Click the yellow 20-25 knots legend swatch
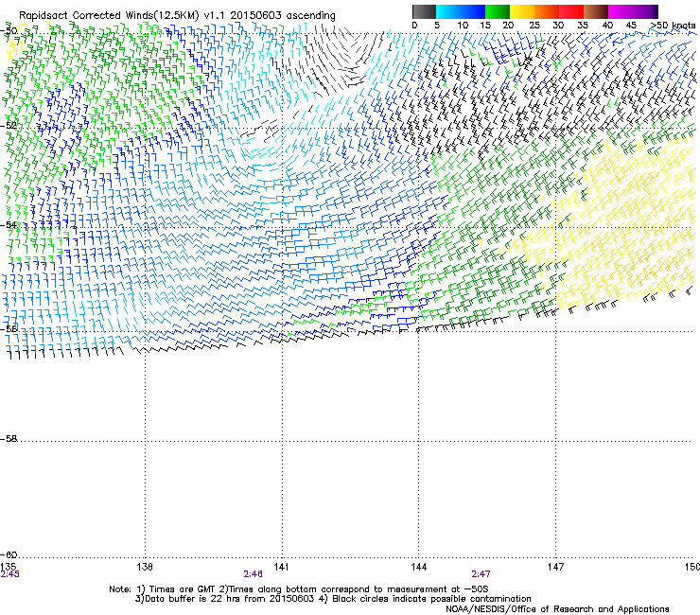 coord(522,11)
